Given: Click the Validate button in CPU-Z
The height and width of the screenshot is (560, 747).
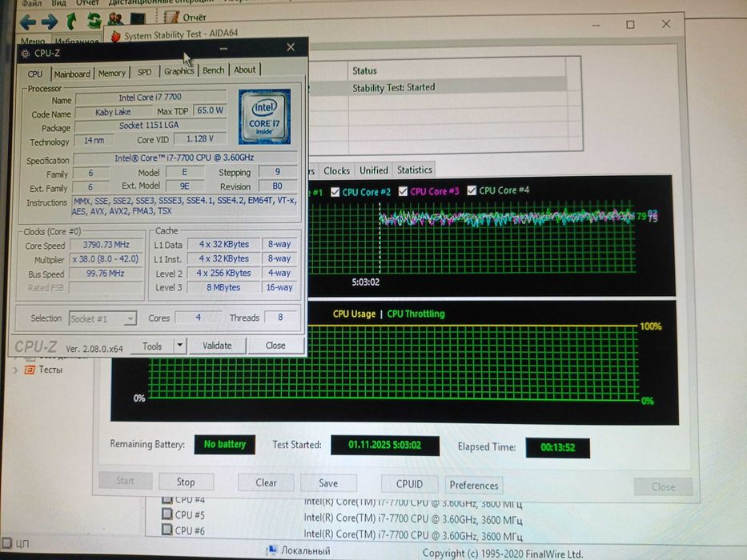Looking at the screenshot, I should click(217, 346).
